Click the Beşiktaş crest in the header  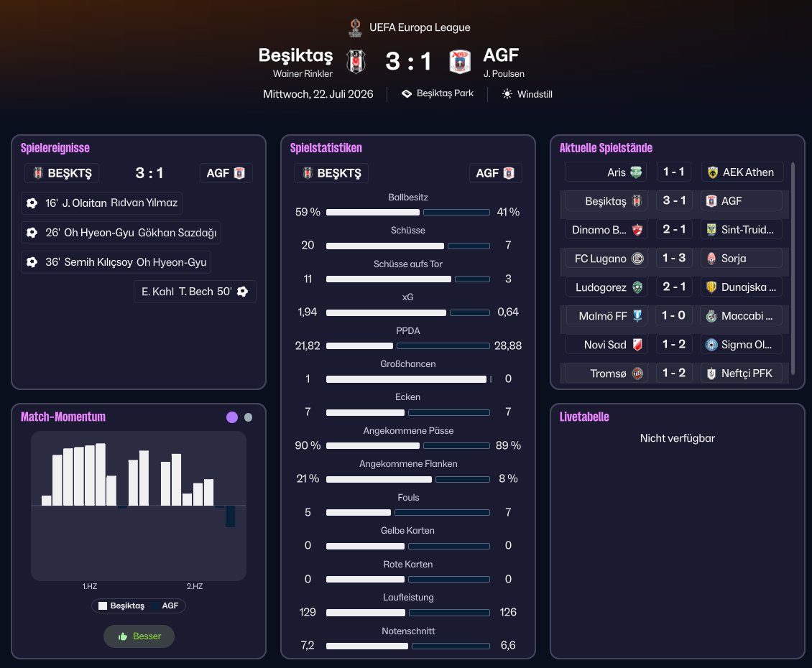[x=356, y=62]
